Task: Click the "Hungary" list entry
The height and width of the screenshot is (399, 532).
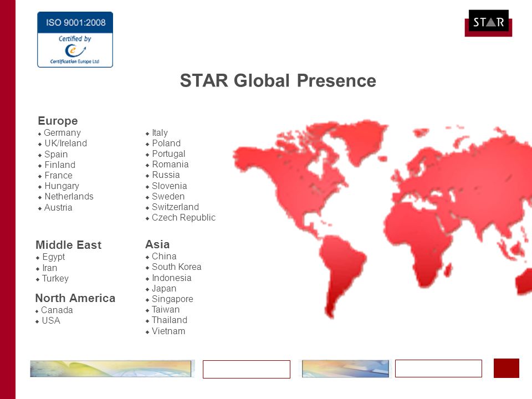Action: coord(62,186)
